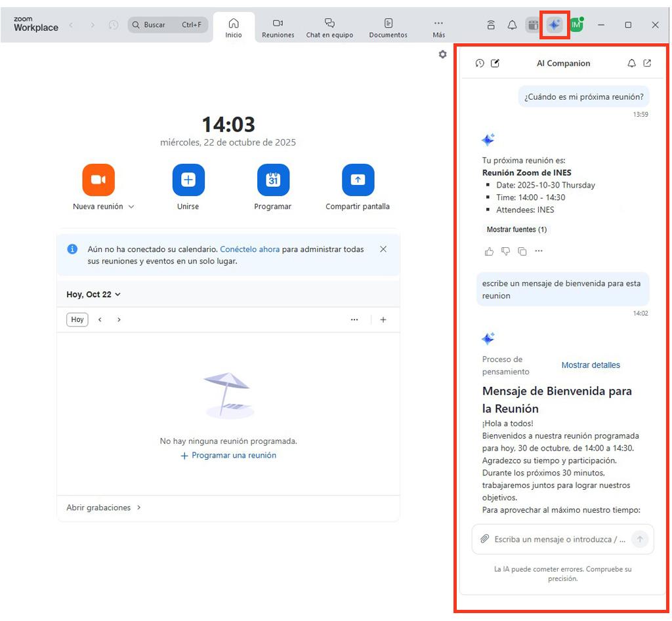
Task: Open the history clock icon in top bar
Action: [114, 25]
